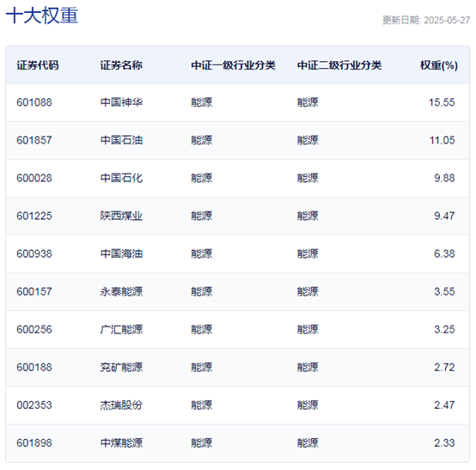Open the 中国神华 row name
This screenshot has height=470, width=476.
click(121, 102)
